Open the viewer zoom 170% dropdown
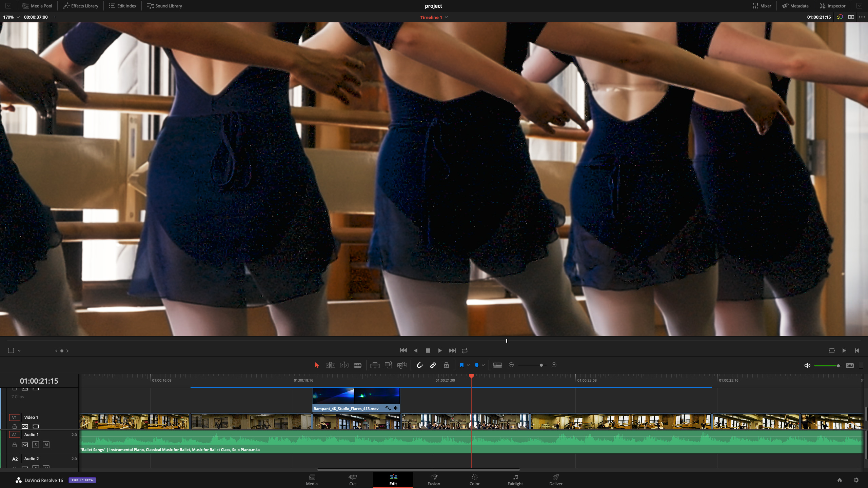The image size is (868, 488). click(x=11, y=17)
